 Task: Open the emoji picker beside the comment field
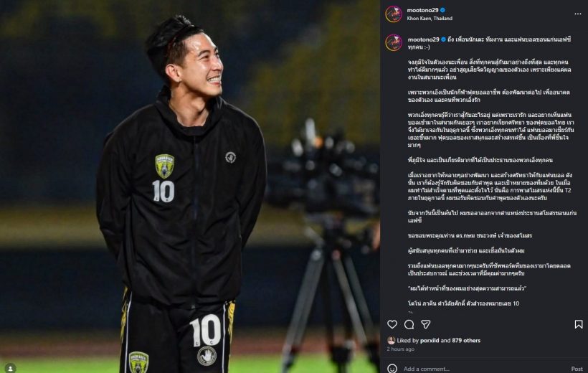pos(392,369)
